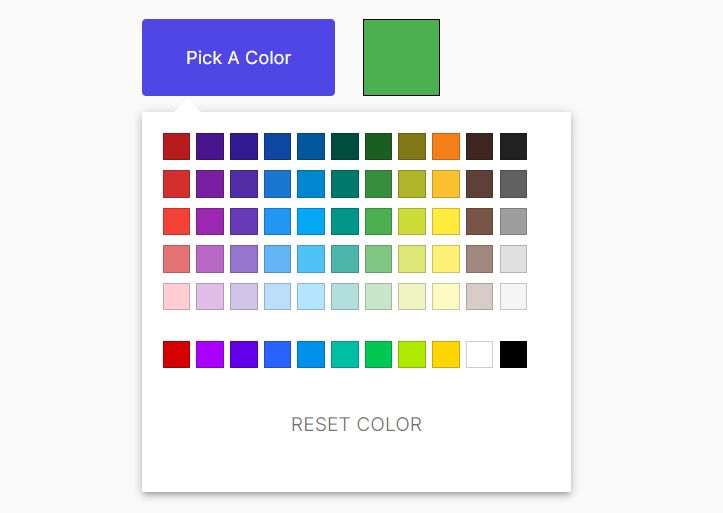Screen dimensions: 723x513
Task: Pick the teal swatch in third row
Action: point(345,221)
